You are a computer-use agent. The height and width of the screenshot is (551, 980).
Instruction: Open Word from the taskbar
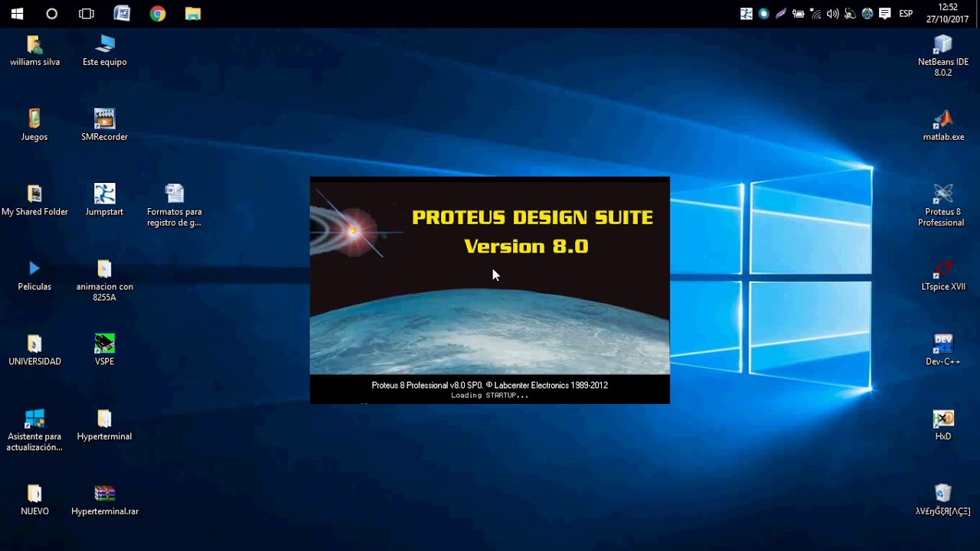tap(122, 14)
